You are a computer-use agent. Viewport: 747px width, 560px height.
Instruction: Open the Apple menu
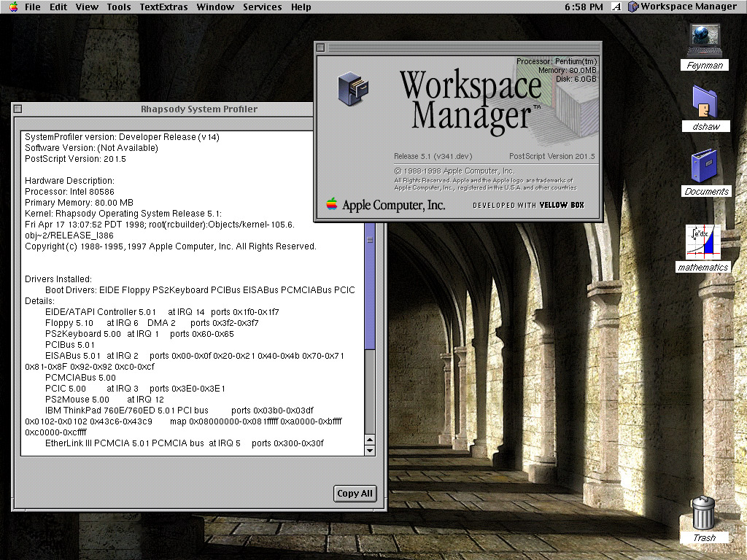(13, 7)
